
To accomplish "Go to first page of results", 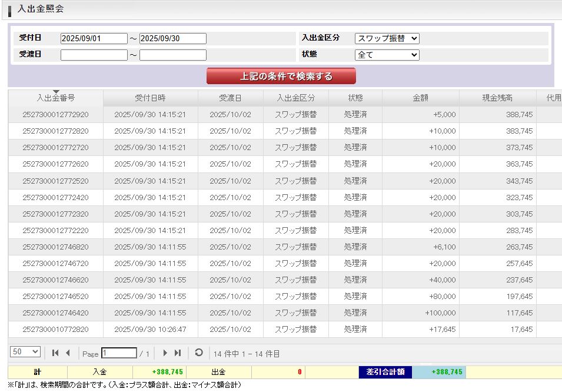I will (x=55, y=353).
